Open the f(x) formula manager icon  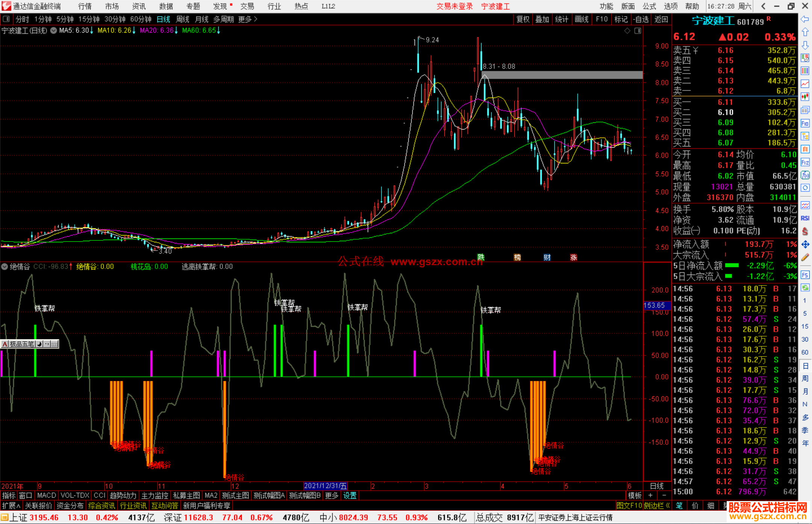(x=805, y=175)
